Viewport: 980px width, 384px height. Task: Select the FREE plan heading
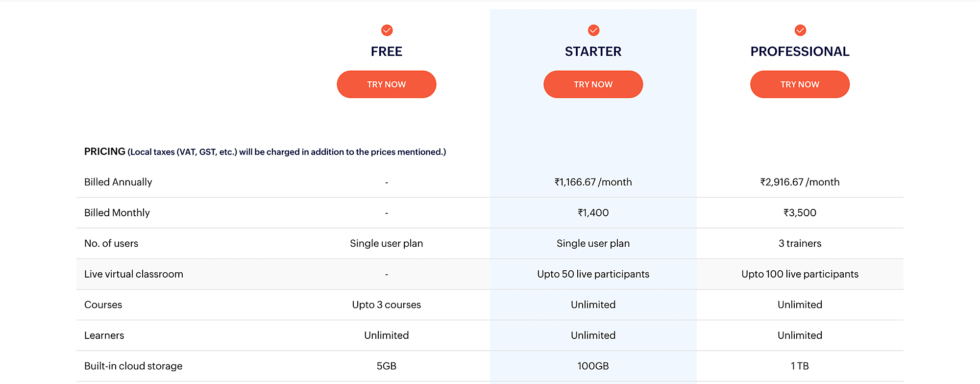pos(387,51)
